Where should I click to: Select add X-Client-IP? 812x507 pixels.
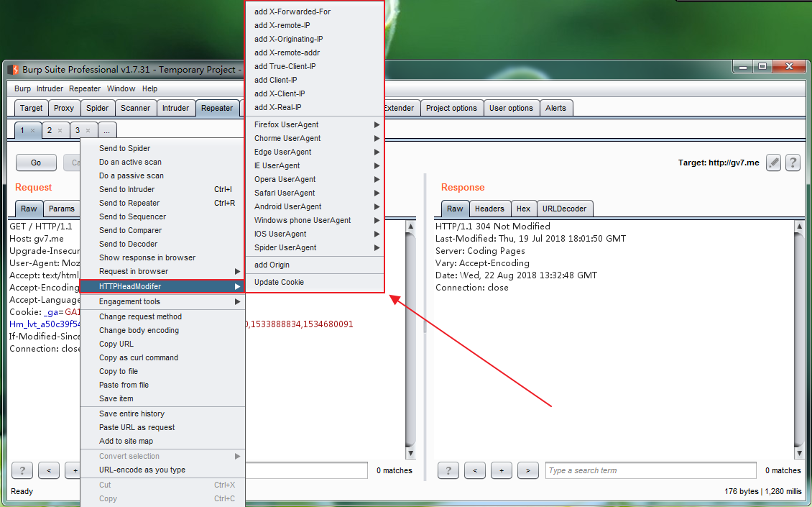click(315, 93)
